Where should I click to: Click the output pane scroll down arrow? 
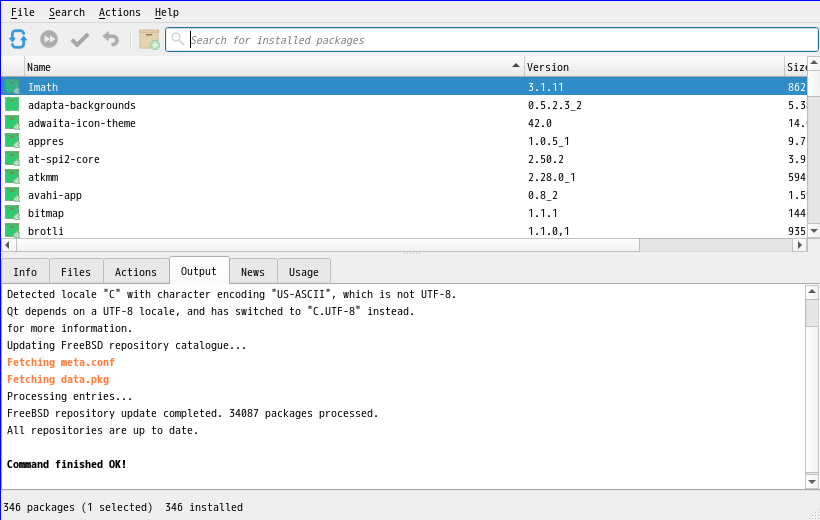tap(812, 481)
